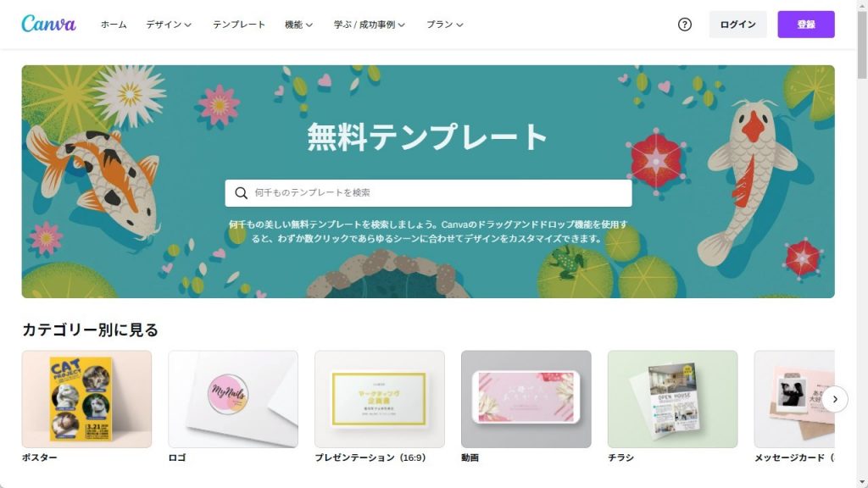Expand the 学ぶ / 成功事例 dropdown
The height and width of the screenshot is (488, 868).
(370, 25)
